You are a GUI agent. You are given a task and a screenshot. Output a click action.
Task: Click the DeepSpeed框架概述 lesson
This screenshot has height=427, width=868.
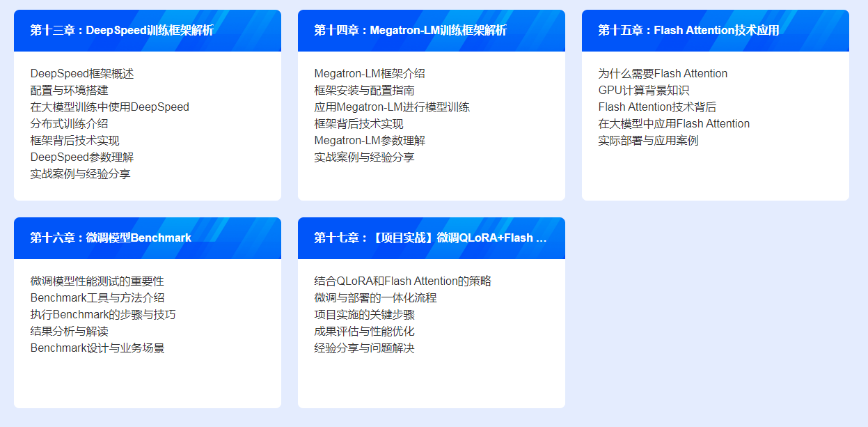click(82, 74)
